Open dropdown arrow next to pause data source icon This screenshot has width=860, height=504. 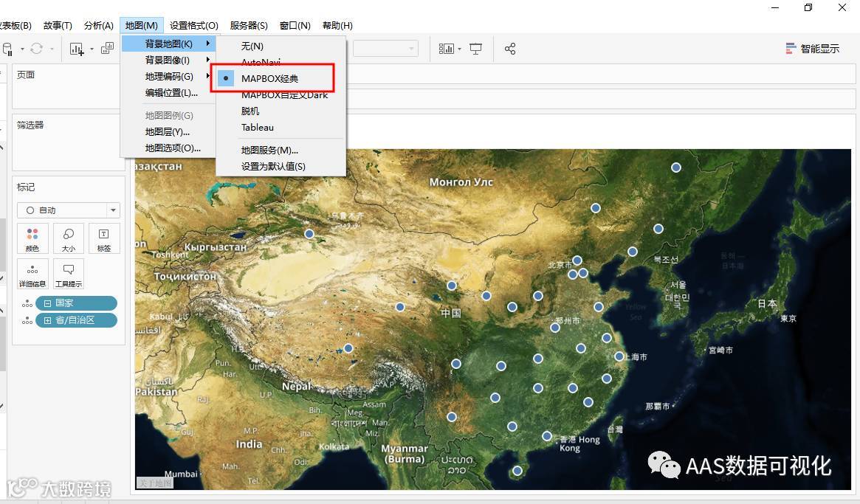tap(22, 49)
